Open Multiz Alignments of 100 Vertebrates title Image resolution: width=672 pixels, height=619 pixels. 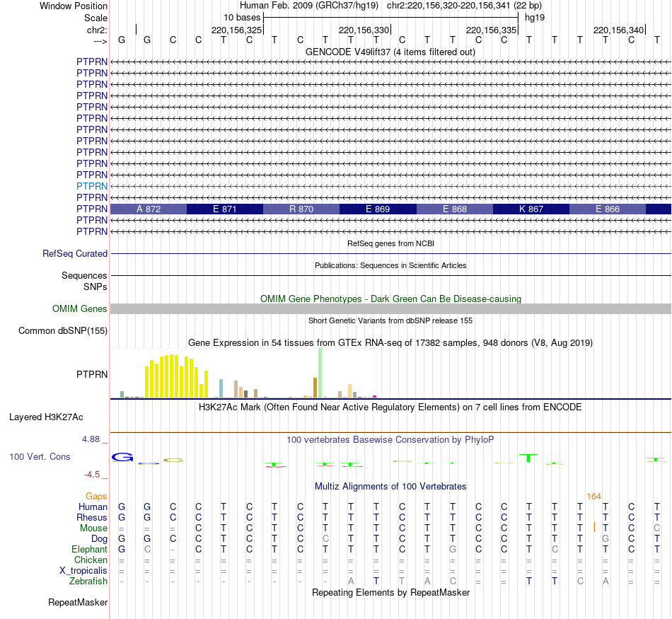click(x=390, y=487)
